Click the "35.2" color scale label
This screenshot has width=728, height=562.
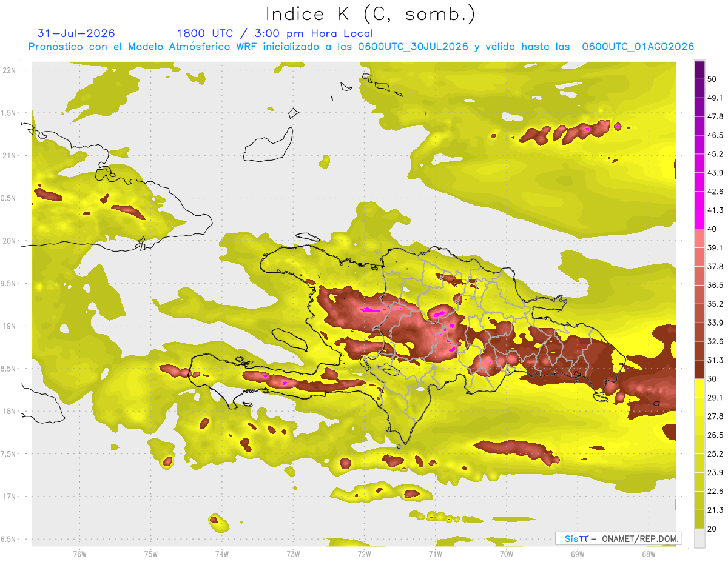pos(714,304)
